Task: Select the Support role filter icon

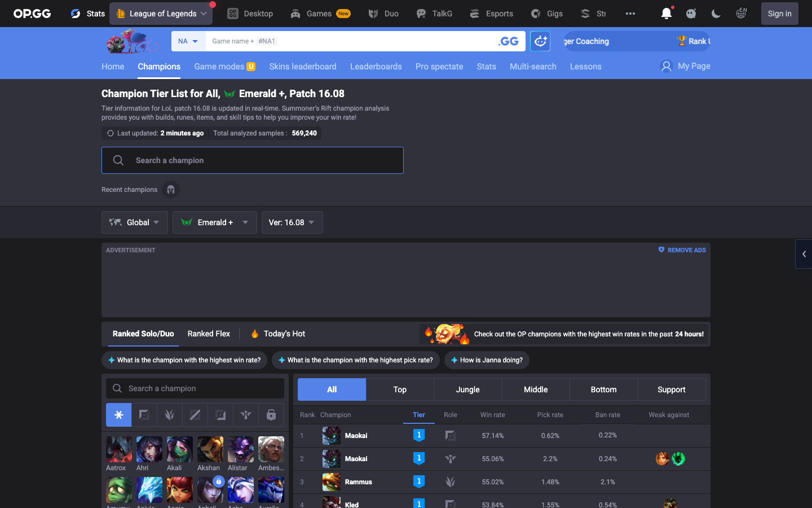Action: 245,415
